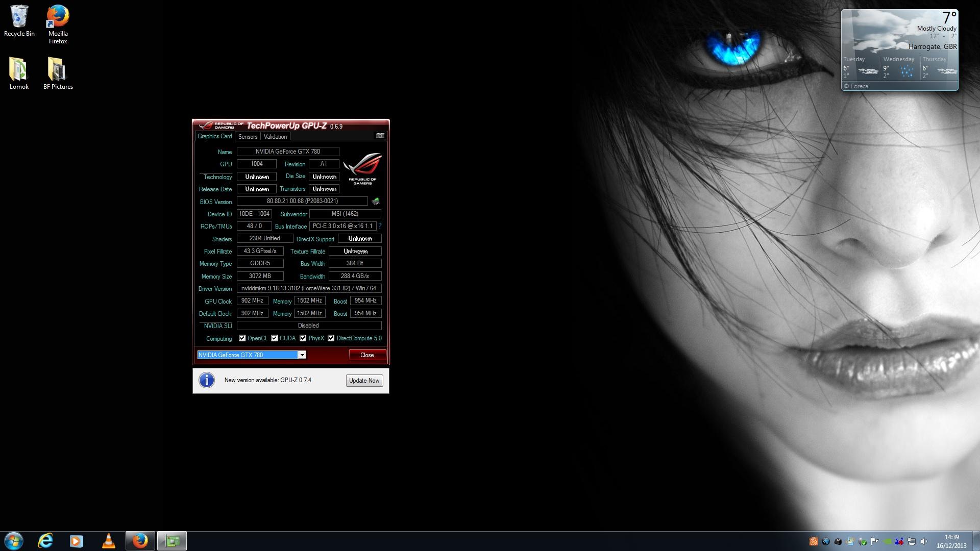Click the Subvendor MSI (1462) value
980x551 pixels.
[x=345, y=214]
